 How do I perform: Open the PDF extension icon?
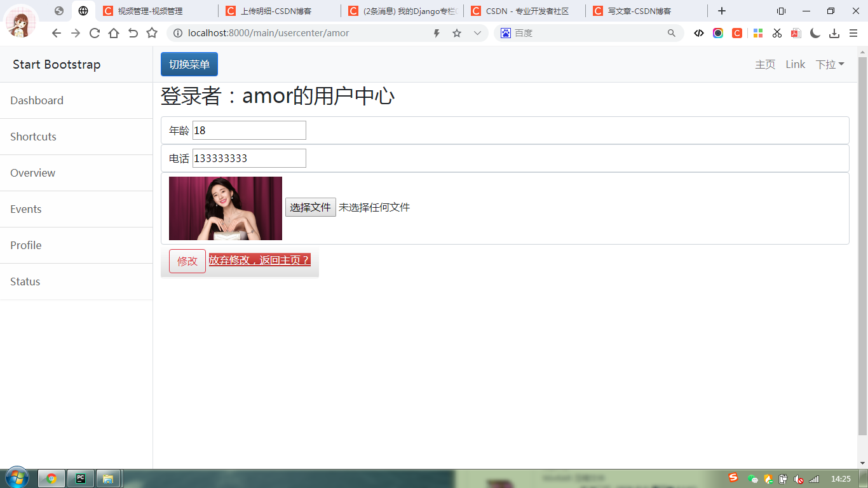click(796, 32)
